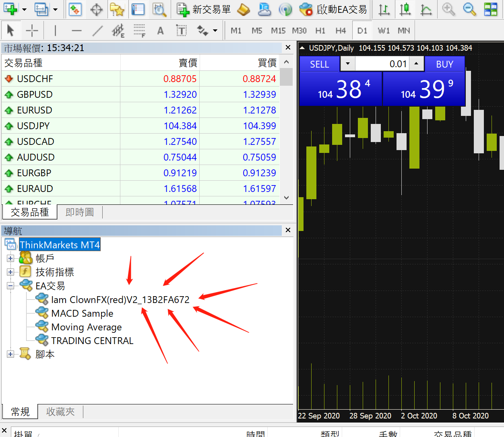Select the crosshair tool
This screenshot has width=504, height=437.
click(x=32, y=31)
